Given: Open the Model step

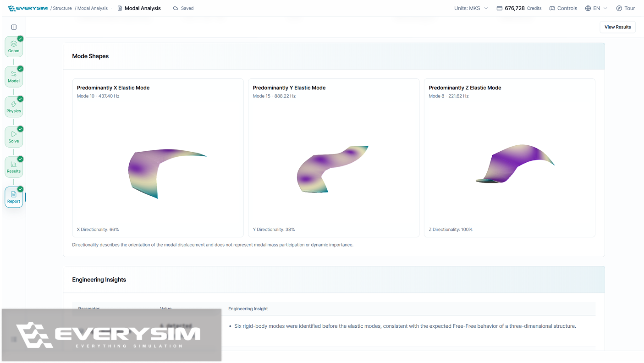Looking at the screenshot, I should click(14, 77).
